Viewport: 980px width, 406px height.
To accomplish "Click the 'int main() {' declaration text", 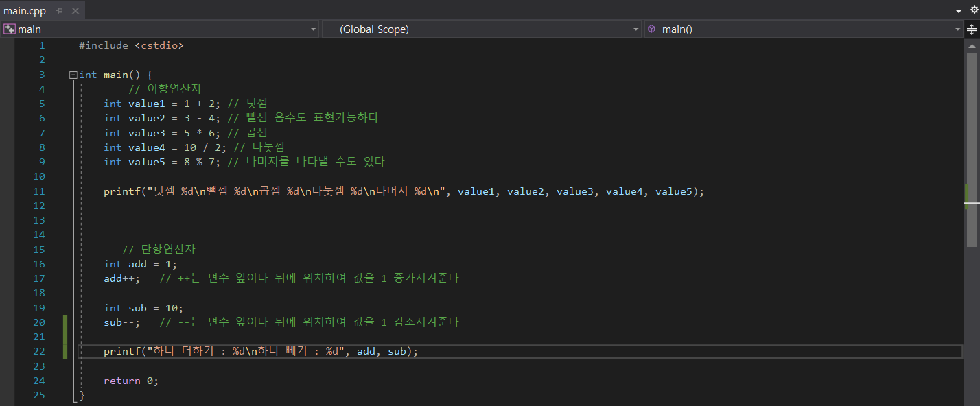I will point(115,75).
